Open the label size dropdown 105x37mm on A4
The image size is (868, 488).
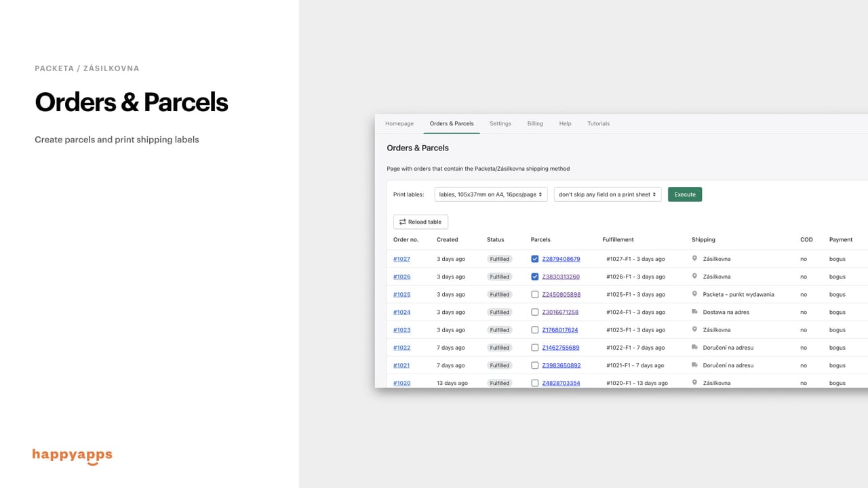491,195
